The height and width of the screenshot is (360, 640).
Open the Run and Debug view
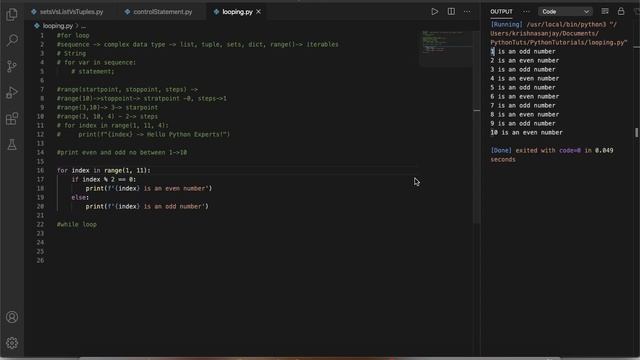coord(12,93)
